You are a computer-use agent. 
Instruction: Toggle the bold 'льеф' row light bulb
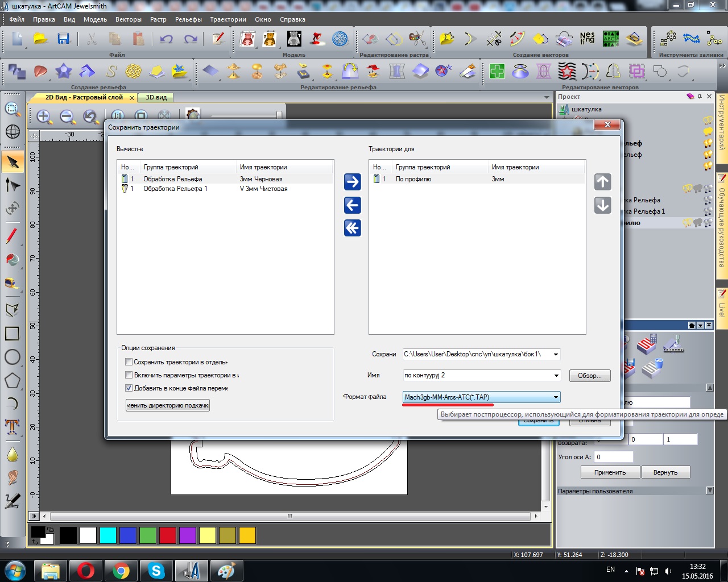click(x=708, y=143)
